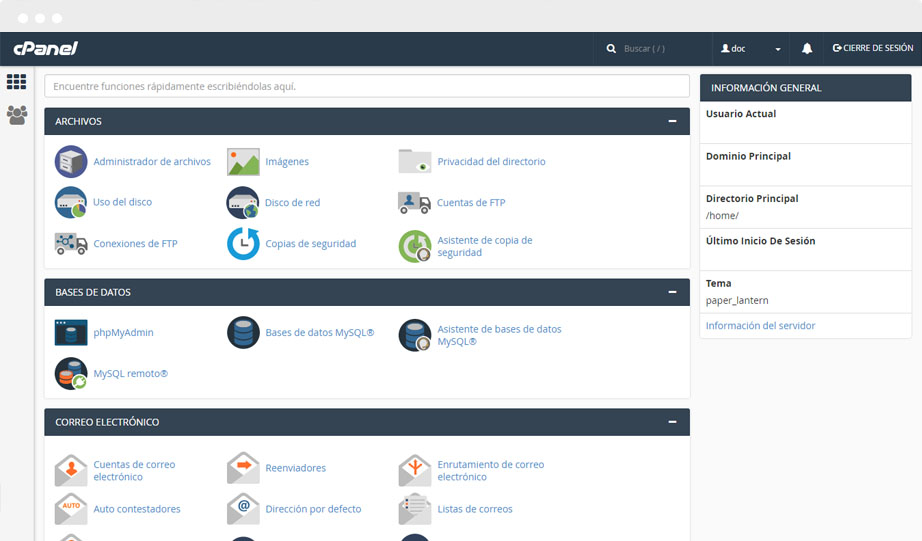Click the Uso del disco icon
The width and height of the screenshot is (922, 541).
[x=71, y=202]
